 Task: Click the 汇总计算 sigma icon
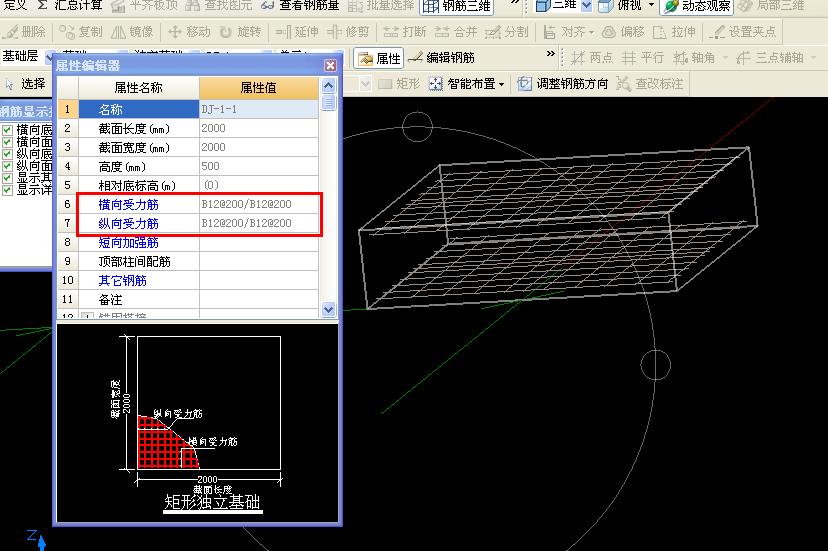(x=43, y=5)
